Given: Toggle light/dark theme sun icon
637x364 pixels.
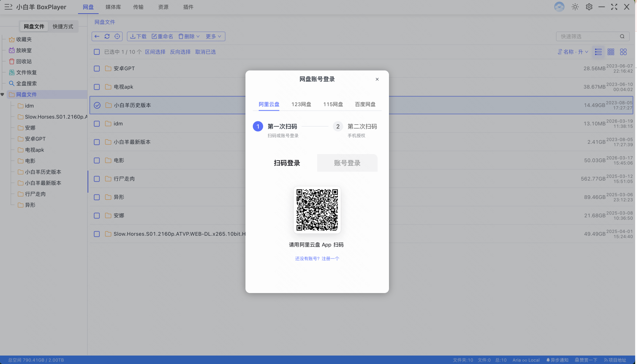Looking at the screenshot, I should (x=575, y=7).
